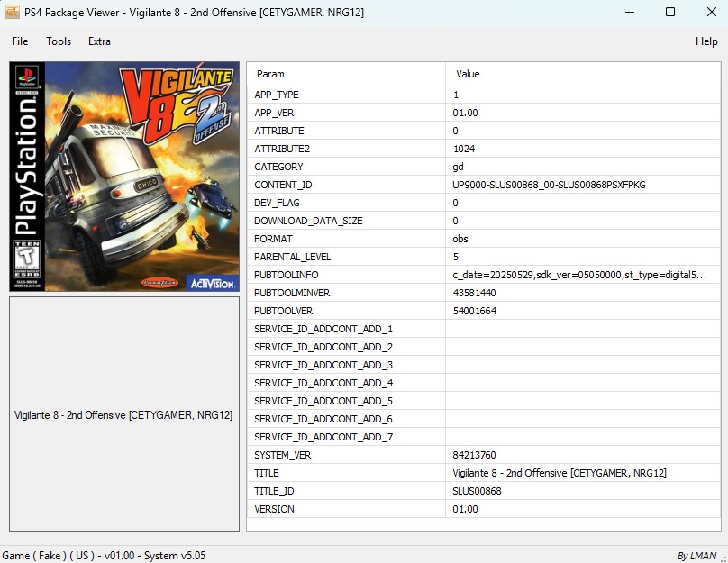Select the FORMAT parameter name
728x563 pixels.
pyautogui.click(x=273, y=239)
